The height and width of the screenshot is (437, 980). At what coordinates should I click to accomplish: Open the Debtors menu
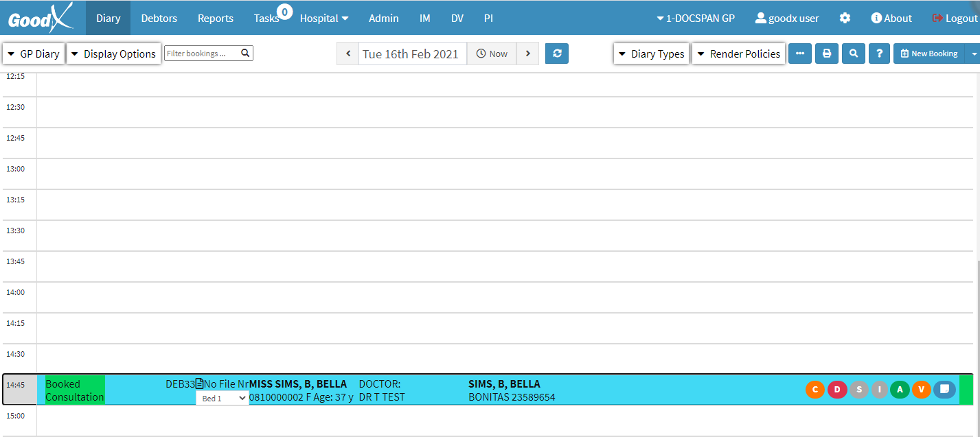coord(159,19)
